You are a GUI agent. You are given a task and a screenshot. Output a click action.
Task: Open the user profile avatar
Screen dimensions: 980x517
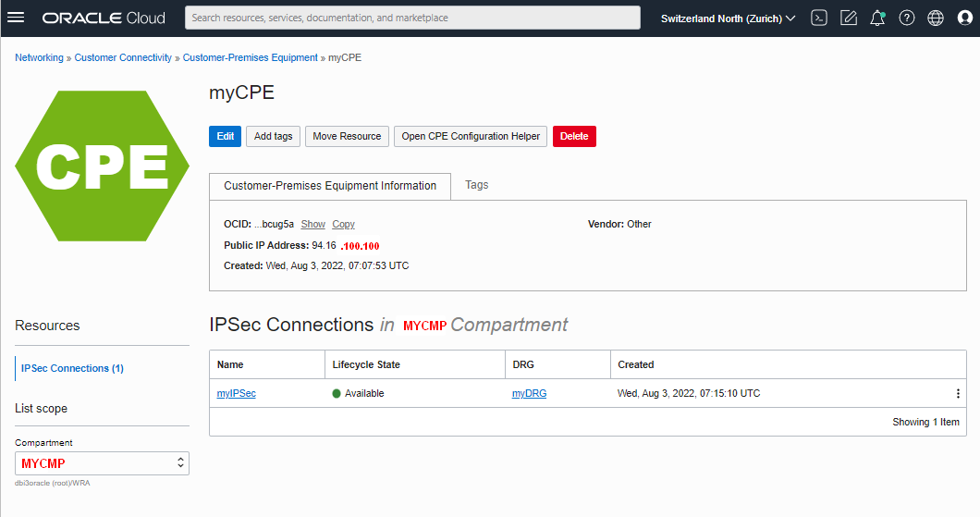coord(965,18)
